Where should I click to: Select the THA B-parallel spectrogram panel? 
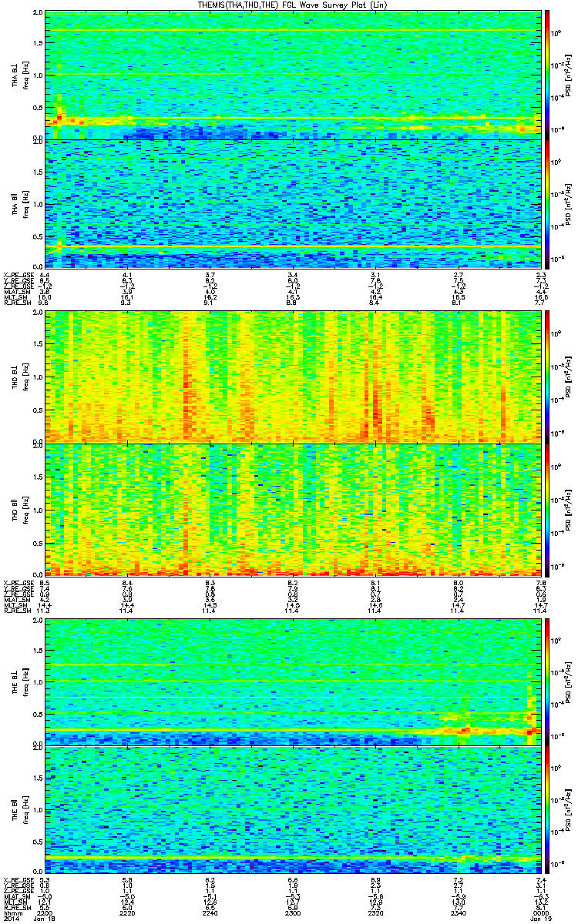click(294, 203)
